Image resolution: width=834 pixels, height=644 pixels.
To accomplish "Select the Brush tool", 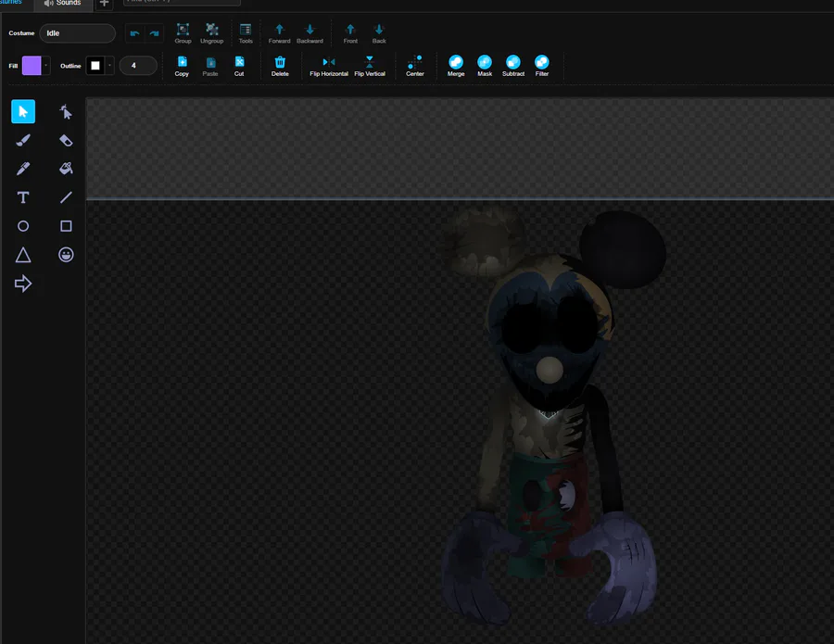I will 23,140.
